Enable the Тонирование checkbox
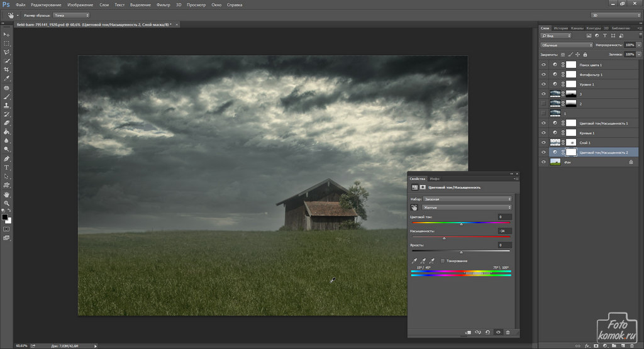This screenshot has width=644, height=349. (442, 261)
